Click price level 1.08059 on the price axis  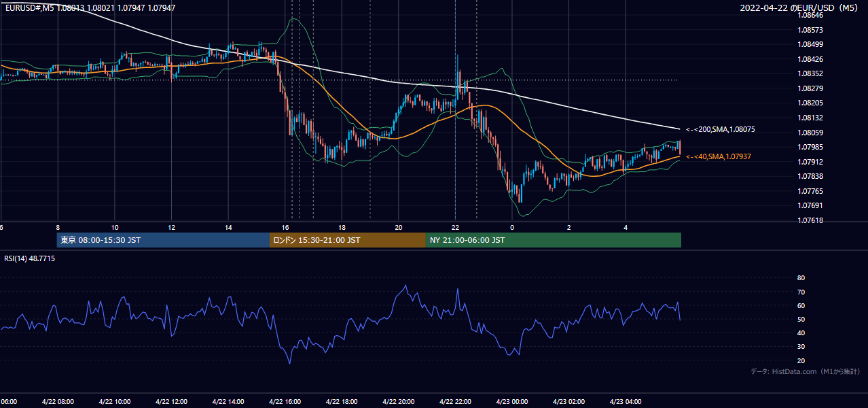[x=811, y=133]
